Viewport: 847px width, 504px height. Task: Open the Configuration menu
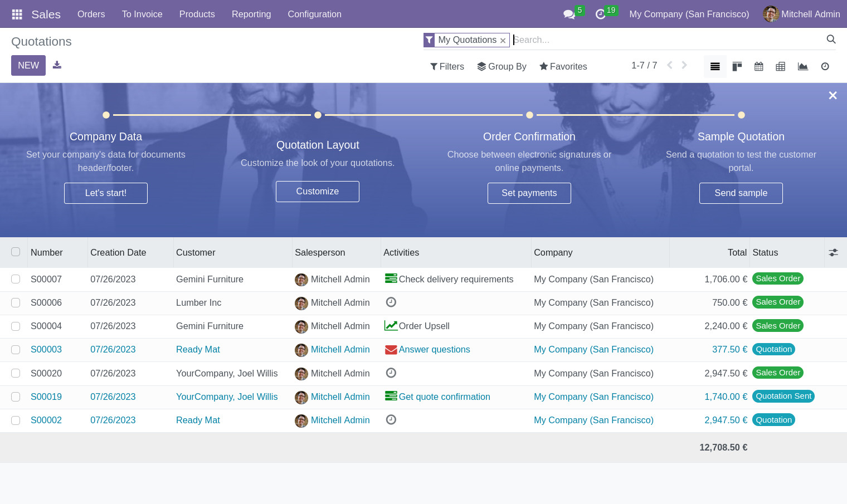[314, 14]
